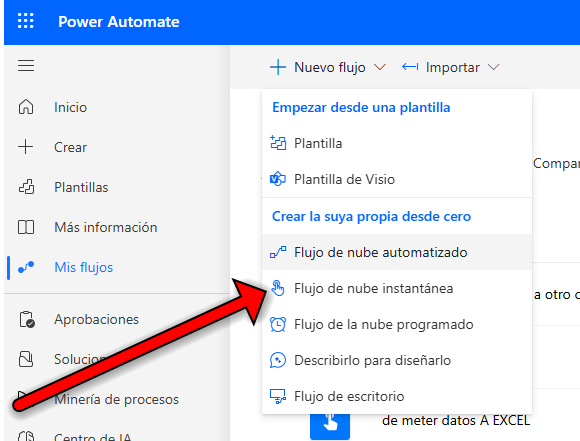
Task: Select Mis flujos in the sidebar
Action: (84, 267)
